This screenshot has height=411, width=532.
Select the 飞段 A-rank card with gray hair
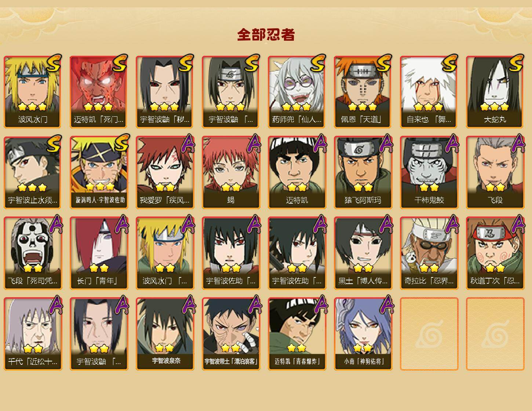point(495,172)
